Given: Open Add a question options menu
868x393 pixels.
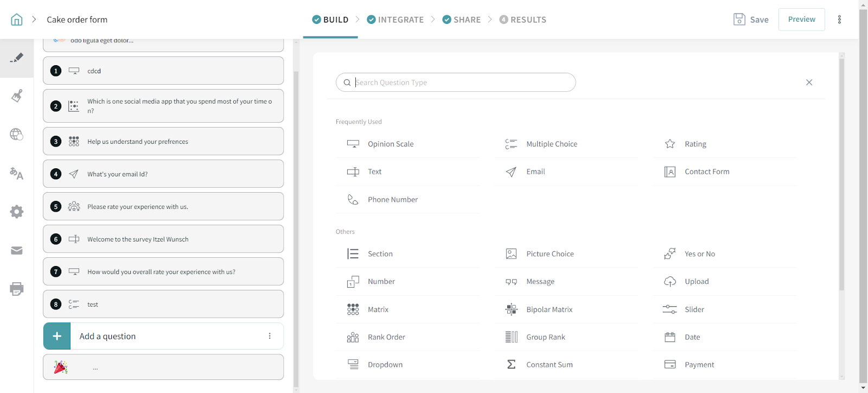Looking at the screenshot, I should click(270, 336).
